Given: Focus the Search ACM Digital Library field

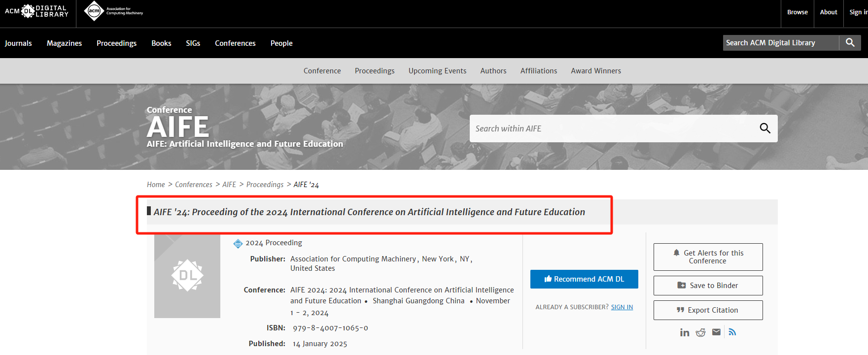Looking at the screenshot, I should 781,43.
